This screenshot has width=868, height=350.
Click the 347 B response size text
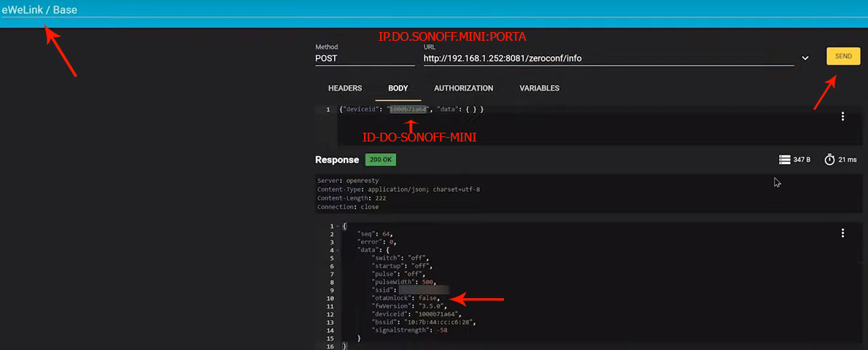pyautogui.click(x=802, y=160)
